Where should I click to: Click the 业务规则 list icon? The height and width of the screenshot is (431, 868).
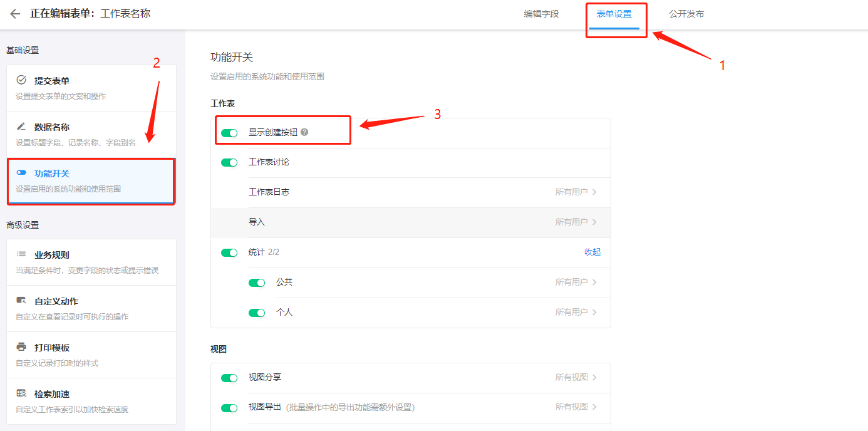(x=21, y=254)
